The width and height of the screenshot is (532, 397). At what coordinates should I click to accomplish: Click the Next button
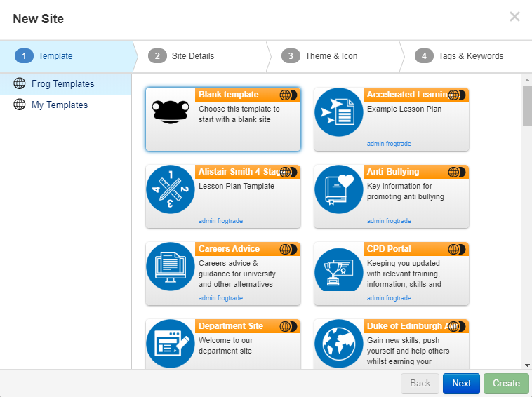click(x=461, y=383)
